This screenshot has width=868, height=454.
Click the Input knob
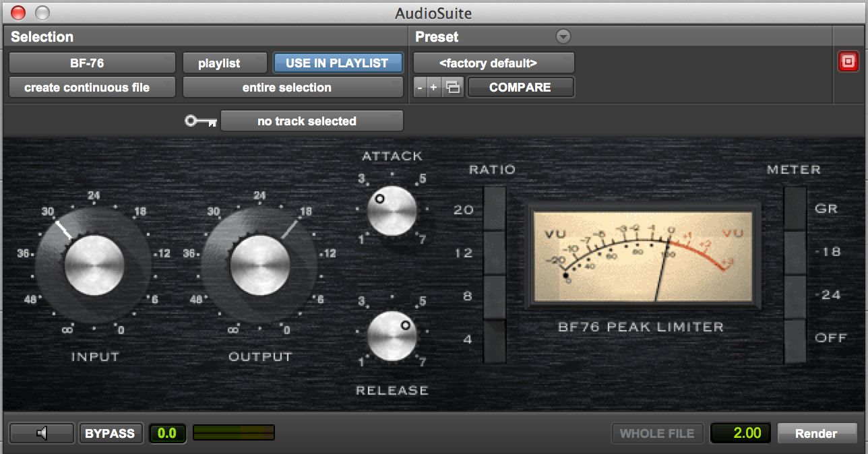[94, 264]
